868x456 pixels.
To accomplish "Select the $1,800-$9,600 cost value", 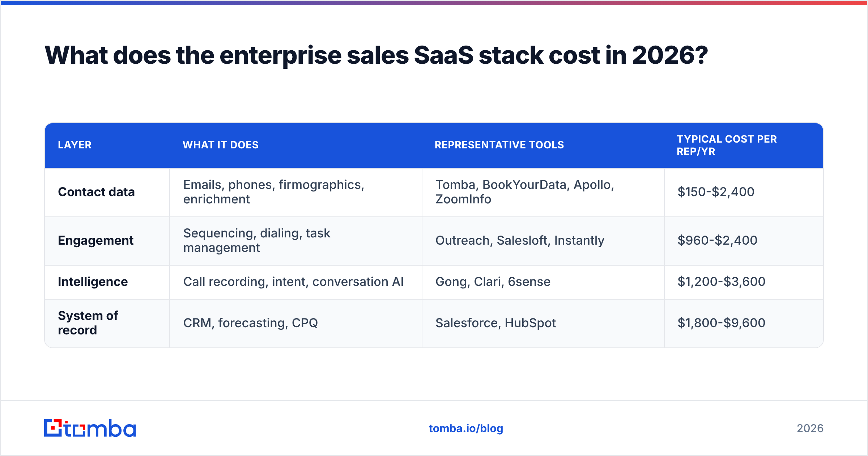I will coord(721,323).
